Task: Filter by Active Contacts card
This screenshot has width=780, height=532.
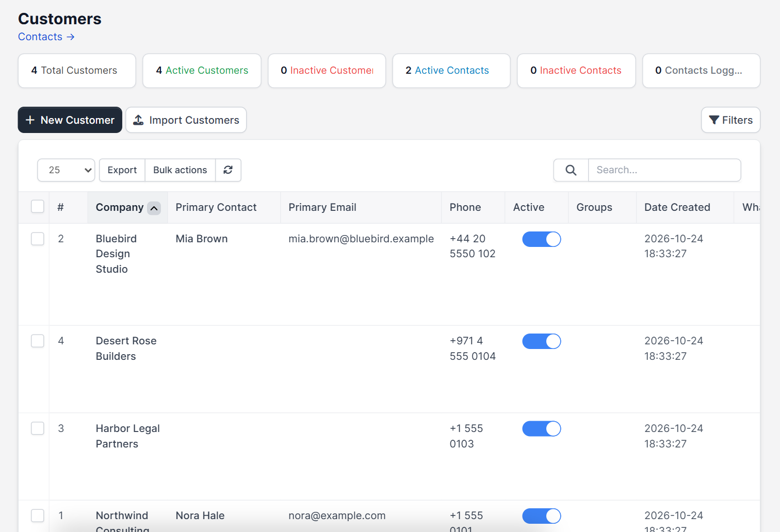Action: point(451,71)
